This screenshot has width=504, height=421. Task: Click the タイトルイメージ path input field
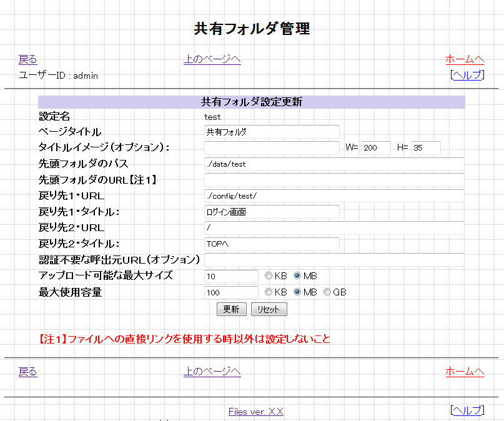(272, 148)
